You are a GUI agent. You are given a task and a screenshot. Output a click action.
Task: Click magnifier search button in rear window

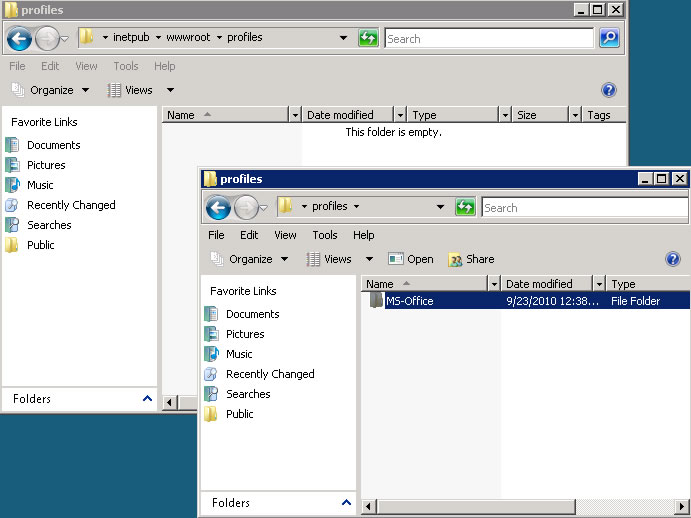coord(609,38)
